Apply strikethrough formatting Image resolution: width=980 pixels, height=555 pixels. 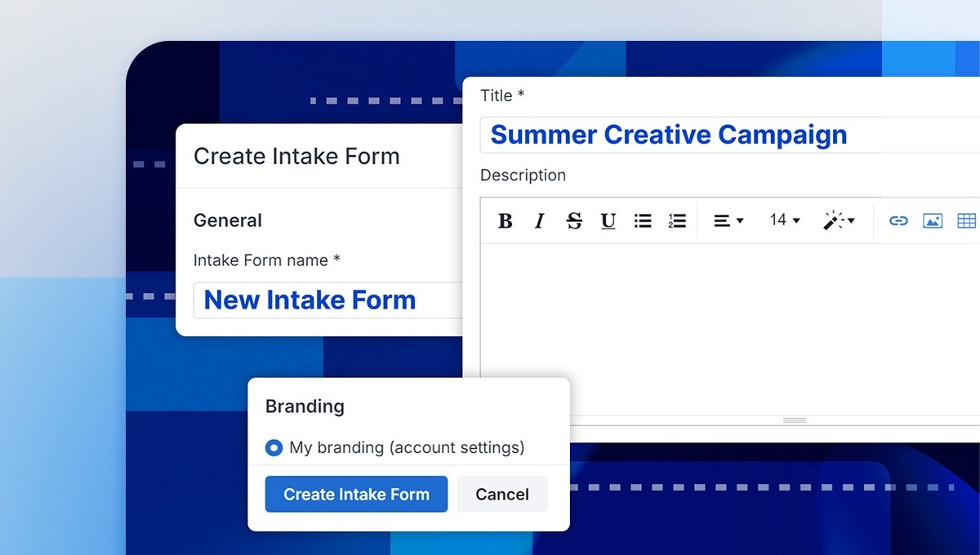(x=574, y=220)
